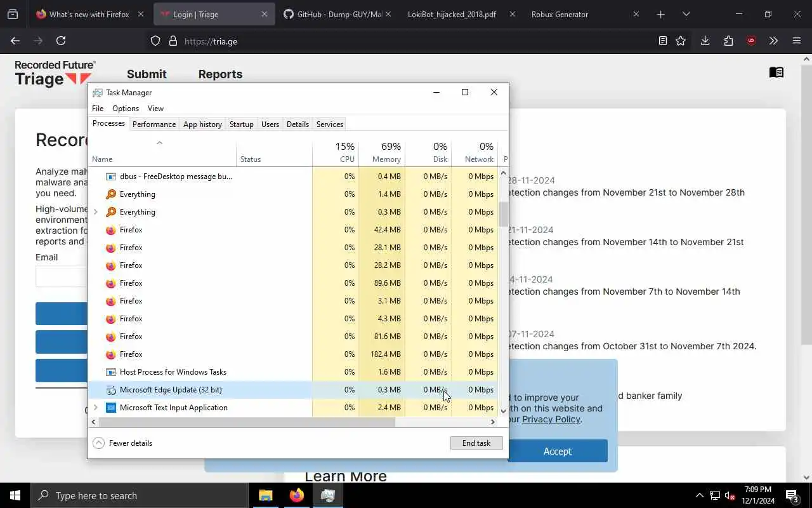The height and width of the screenshot is (508, 812).
Task: Click Firefox back navigation arrow
Action: (15, 41)
